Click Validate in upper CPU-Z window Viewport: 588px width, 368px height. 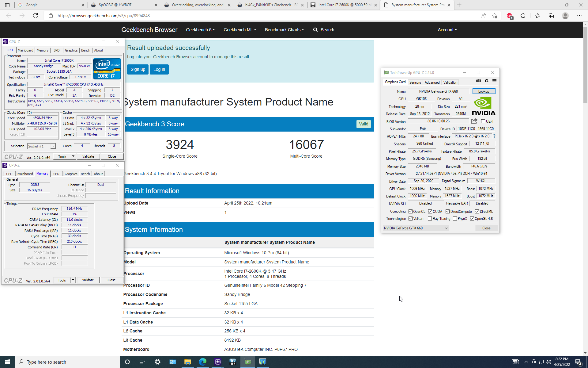tap(88, 156)
